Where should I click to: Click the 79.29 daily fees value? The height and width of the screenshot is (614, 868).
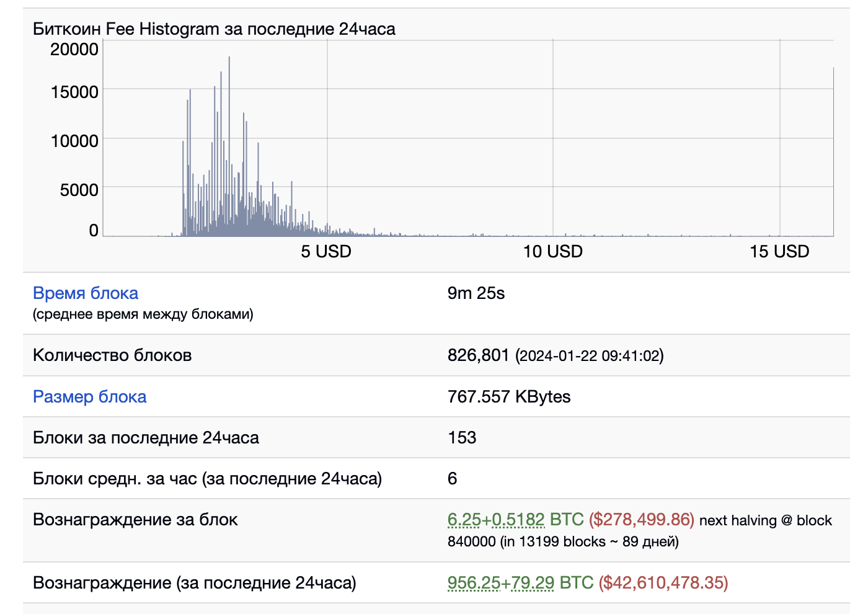click(x=533, y=583)
